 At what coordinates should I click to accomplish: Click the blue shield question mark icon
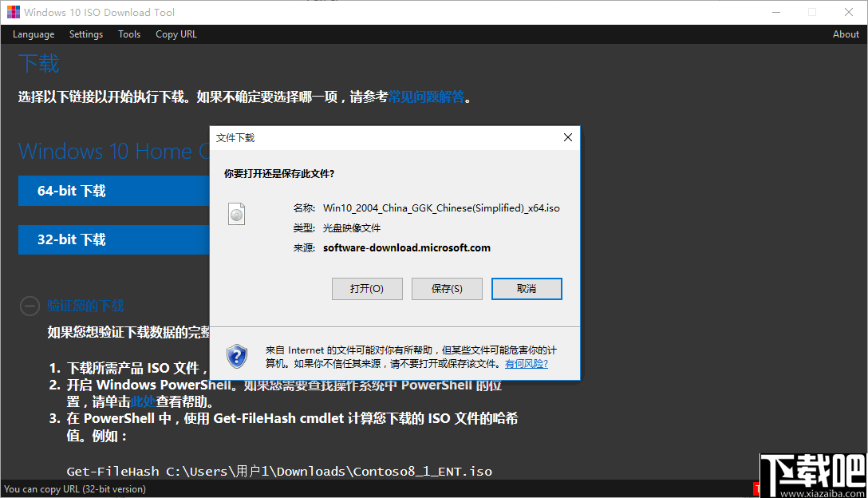(237, 356)
